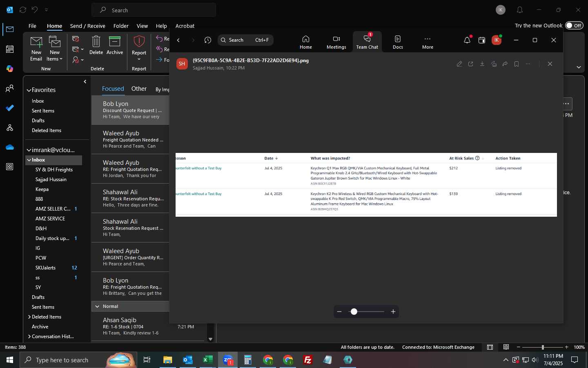Collapse the Favorites folder group

pos(29,90)
